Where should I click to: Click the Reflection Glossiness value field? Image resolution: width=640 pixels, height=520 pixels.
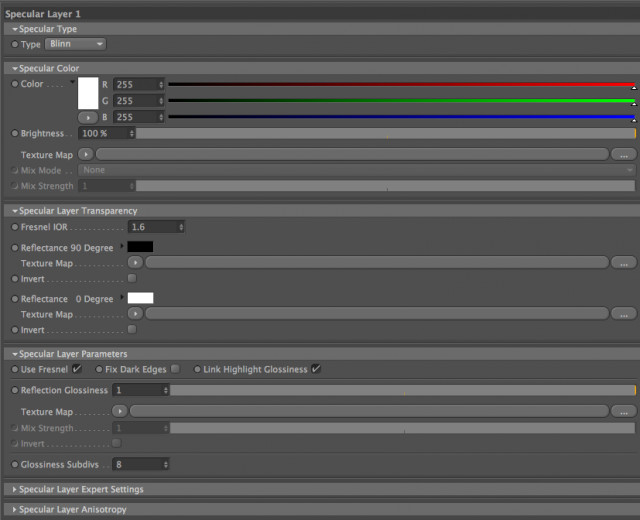pos(138,390)
